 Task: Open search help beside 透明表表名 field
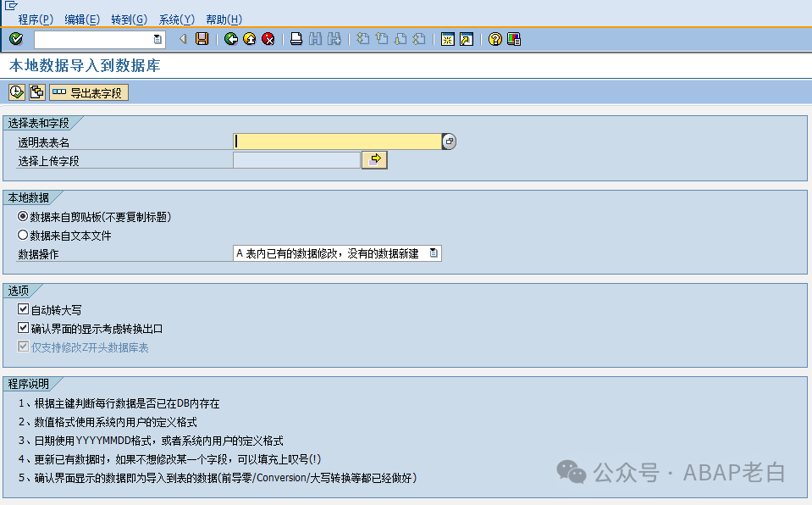(x=449, y=141)
